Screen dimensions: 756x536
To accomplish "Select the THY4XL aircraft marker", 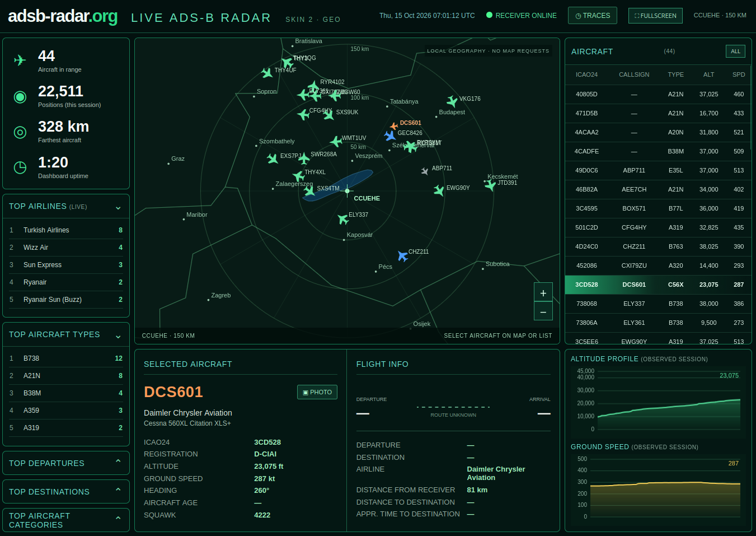I will click(x=298, y=176).
